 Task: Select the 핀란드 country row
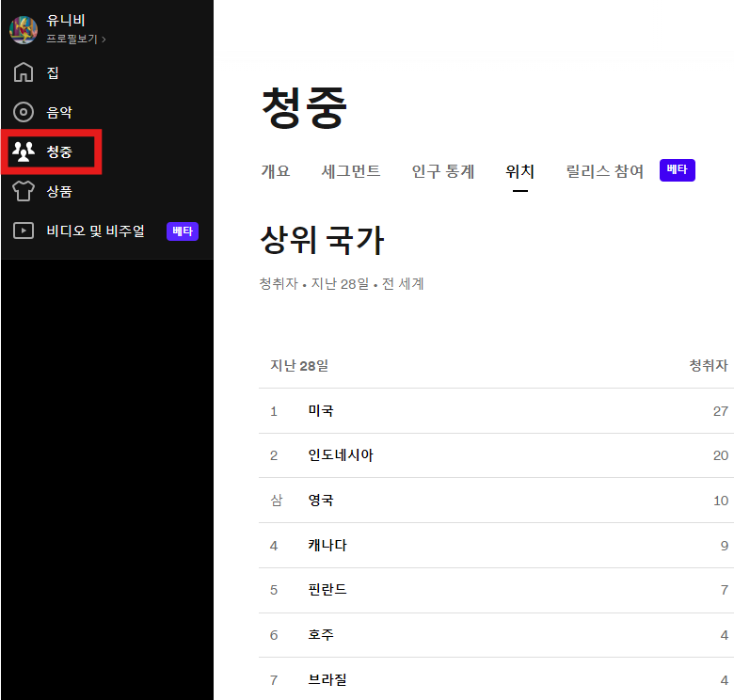pos(496,590)
